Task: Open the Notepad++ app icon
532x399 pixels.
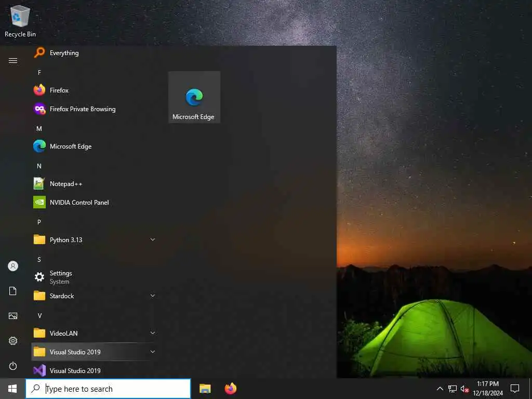Action: 39,183
